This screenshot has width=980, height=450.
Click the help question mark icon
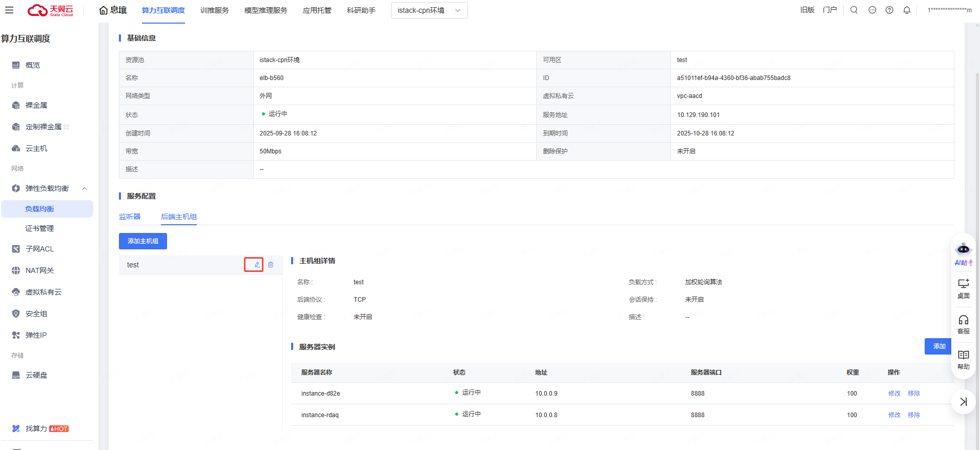click(889, 10)
